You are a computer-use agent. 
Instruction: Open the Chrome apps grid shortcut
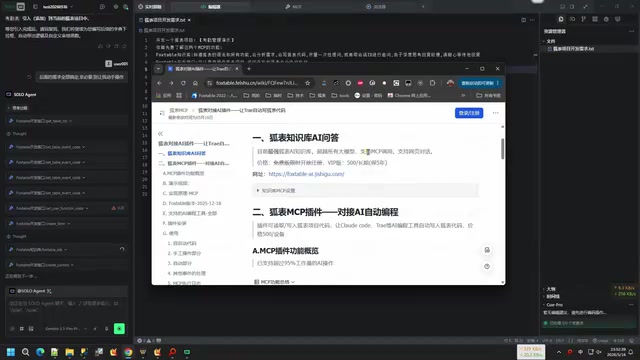tap(179, 96)
